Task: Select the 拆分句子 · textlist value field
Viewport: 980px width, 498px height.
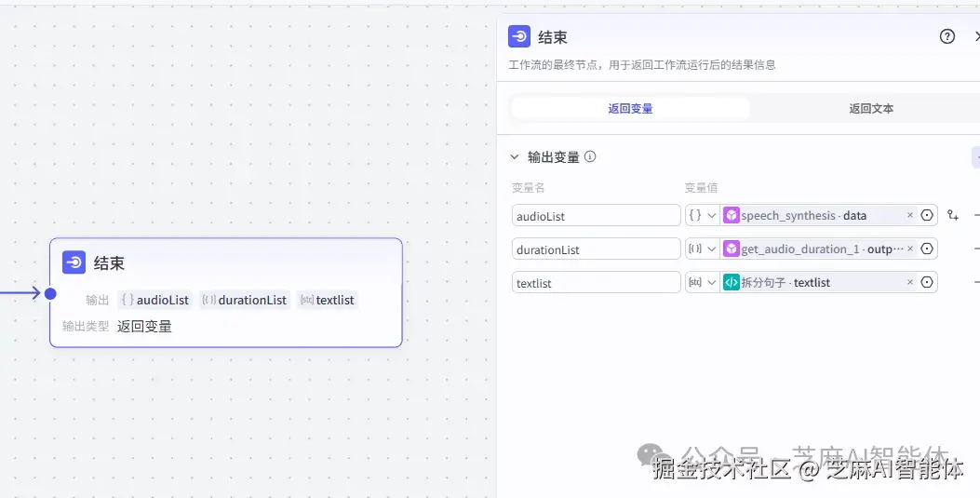Action: click(819, 282)
